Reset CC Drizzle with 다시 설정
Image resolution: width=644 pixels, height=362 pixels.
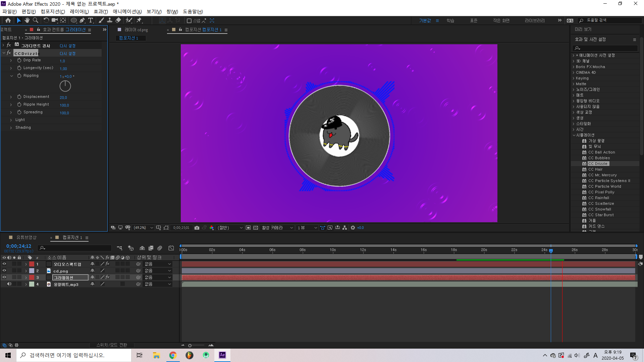coord(67,54)
